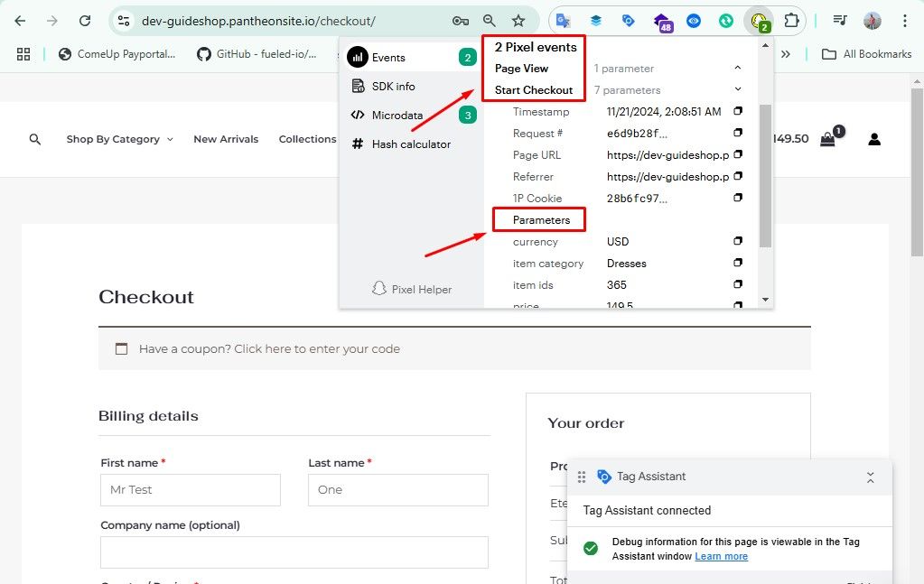
Task: Click the account user icon
Action: point(874,139)
